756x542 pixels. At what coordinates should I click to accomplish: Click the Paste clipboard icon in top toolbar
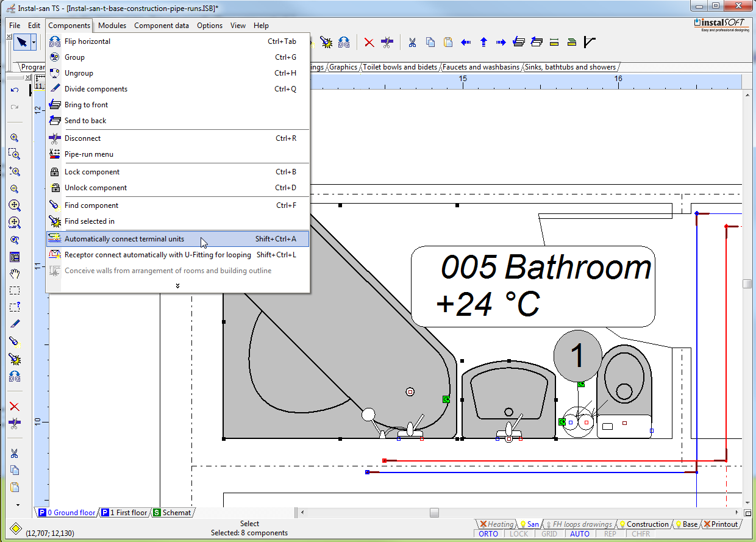coord(448,42)
